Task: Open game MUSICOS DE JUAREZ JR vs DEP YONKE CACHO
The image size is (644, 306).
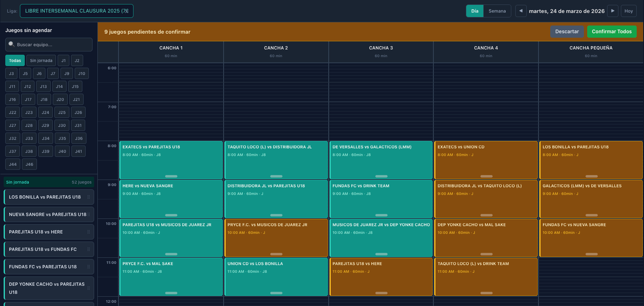Action: (381, 238)
